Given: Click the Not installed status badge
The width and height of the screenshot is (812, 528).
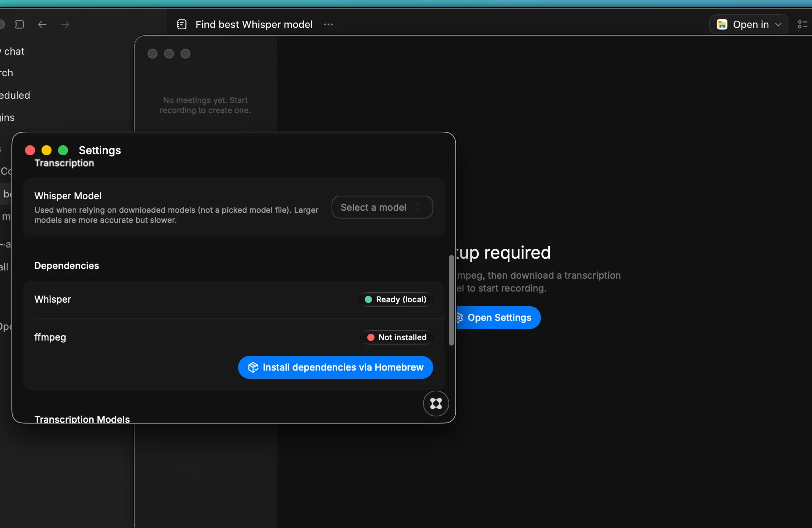Looking at the screenshot, I should (397, 337).
